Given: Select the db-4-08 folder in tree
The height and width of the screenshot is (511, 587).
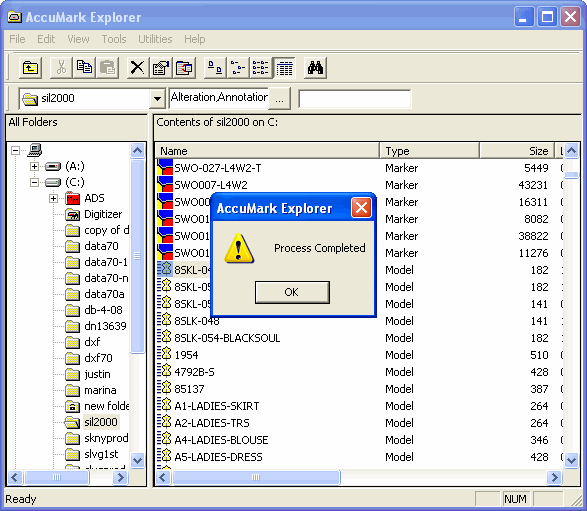Looking at the screenshot, I should click(x=103, y=310).
